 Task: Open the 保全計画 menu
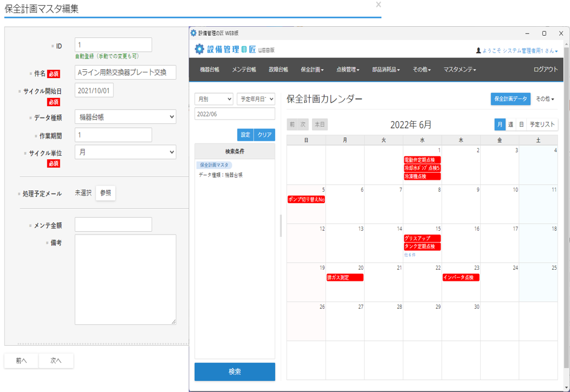[312, 70]
